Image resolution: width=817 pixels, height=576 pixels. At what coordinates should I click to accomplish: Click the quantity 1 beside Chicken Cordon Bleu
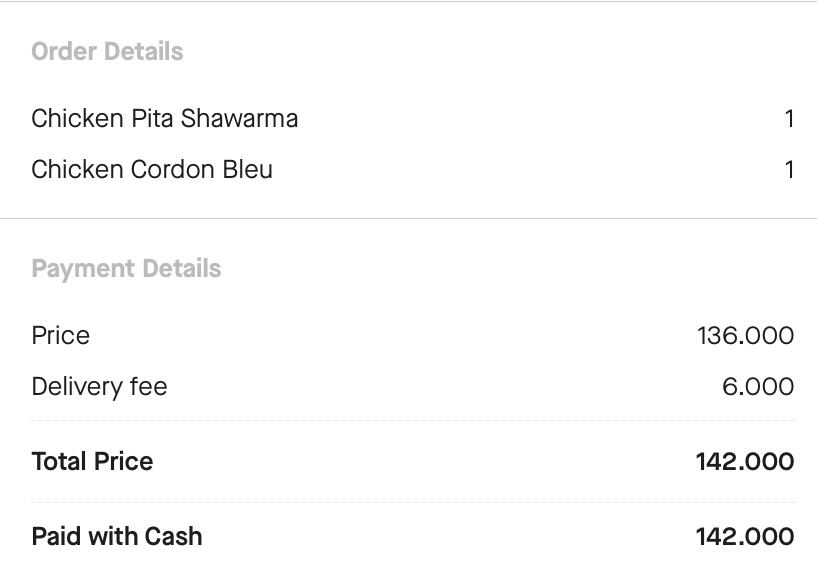coord(789,170)
